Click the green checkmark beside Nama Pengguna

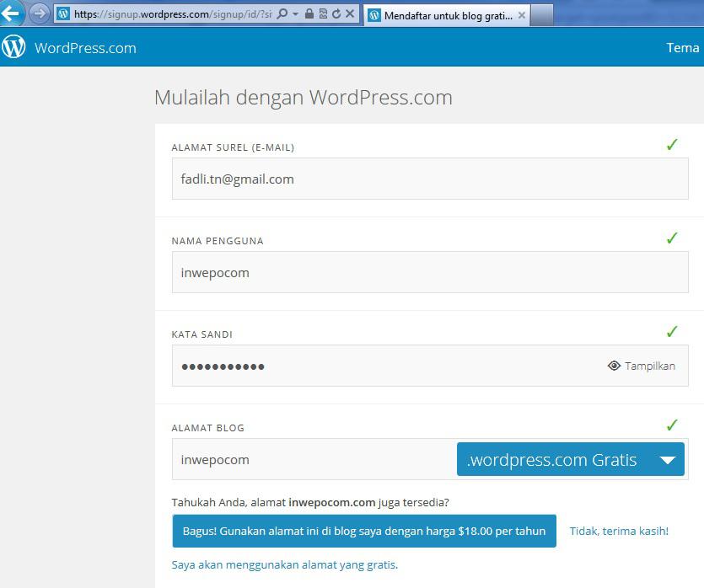672,238
